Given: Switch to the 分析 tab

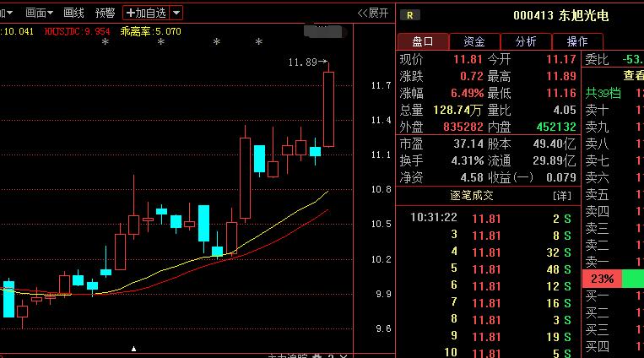Looking at the screenshot, I should coord(526,41).
